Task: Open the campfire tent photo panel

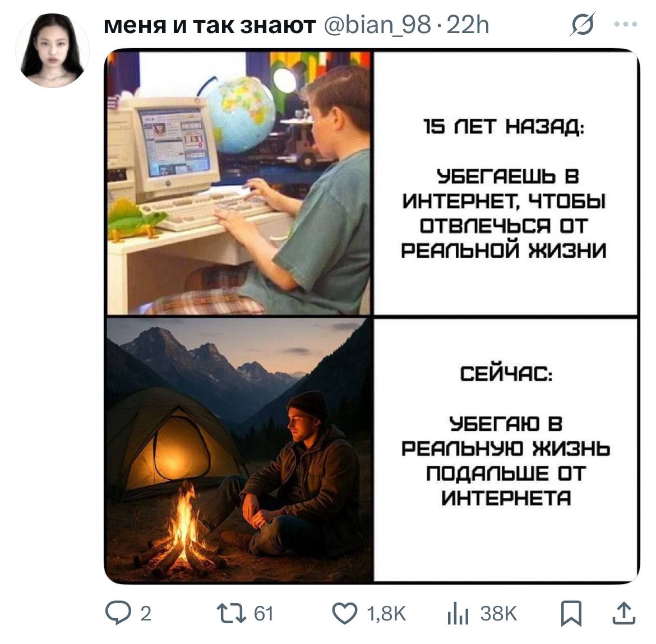Action: [239, 450]
